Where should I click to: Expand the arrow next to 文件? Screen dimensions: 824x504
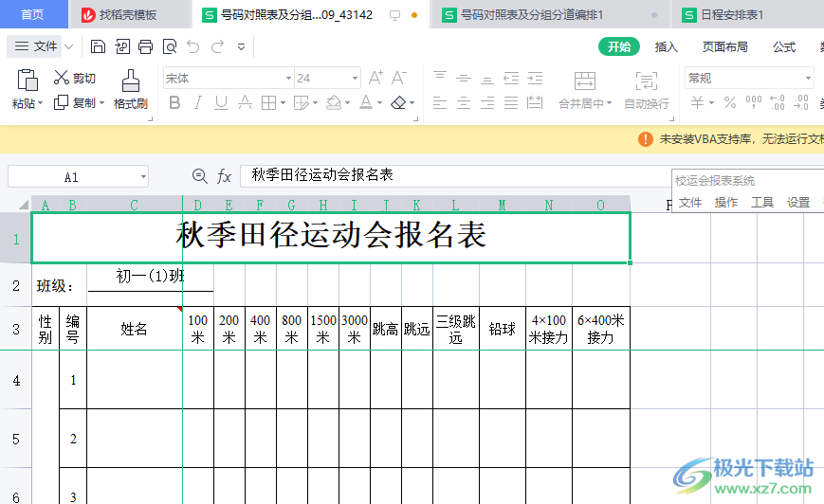coord(69,46)
